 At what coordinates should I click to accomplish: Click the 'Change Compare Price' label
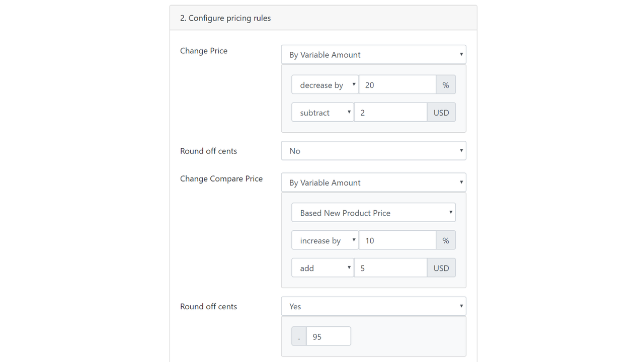click(x=221, y=178)
